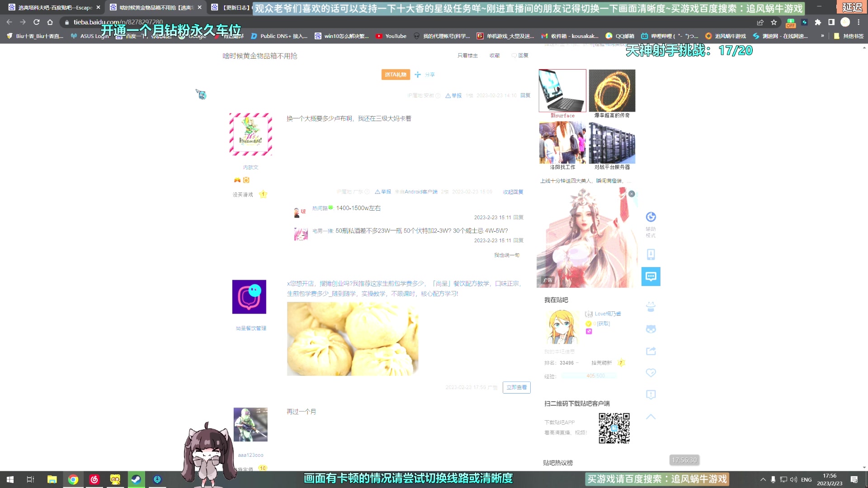Click the phone download icon in the sidebar

pyautogui.click(x=651, y=254)
